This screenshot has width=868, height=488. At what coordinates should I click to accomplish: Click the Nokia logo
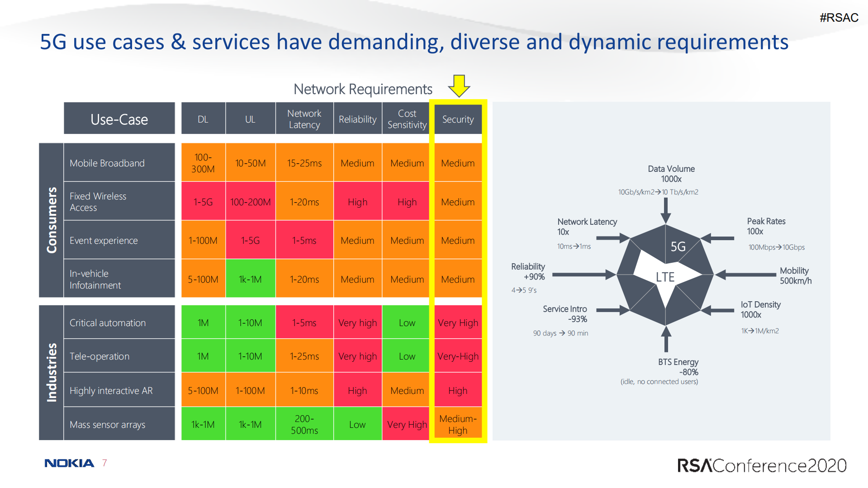pyautogui.click(x=69, y=463)
